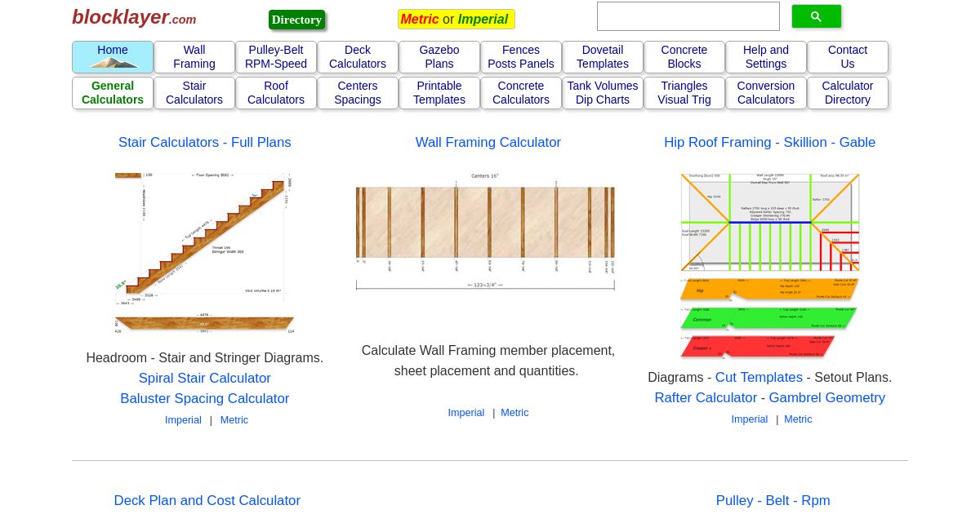
Task: Select the Stair Calculators tab
Action: coord(194,93)
